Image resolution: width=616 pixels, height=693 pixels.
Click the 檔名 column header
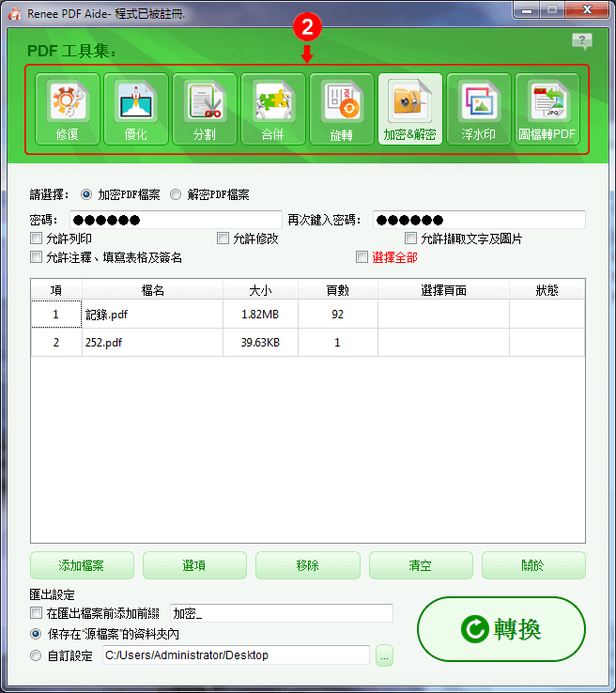[152, 290]
